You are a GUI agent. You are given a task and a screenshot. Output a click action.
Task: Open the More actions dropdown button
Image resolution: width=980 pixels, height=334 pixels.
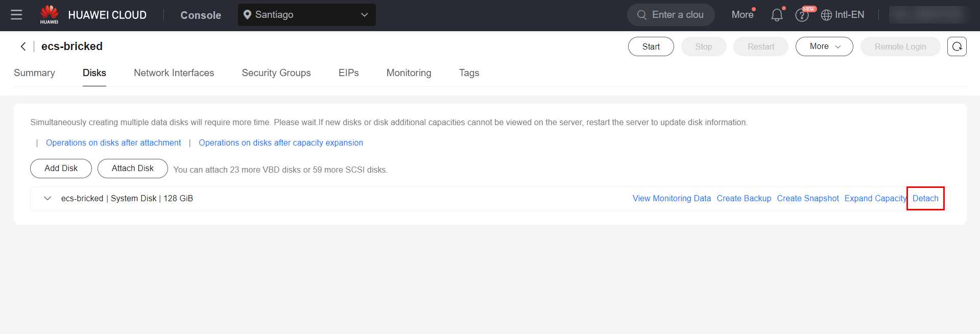point(824,46)
